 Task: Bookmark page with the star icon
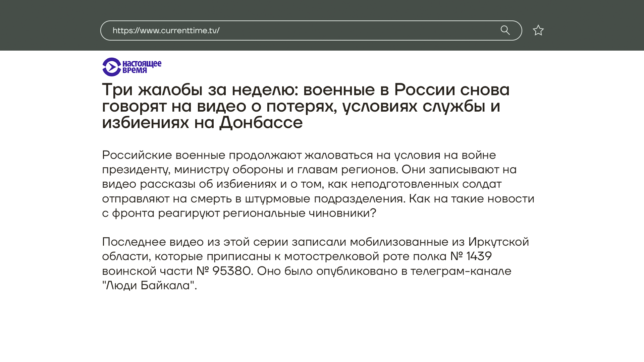click(x=538, y=31)
